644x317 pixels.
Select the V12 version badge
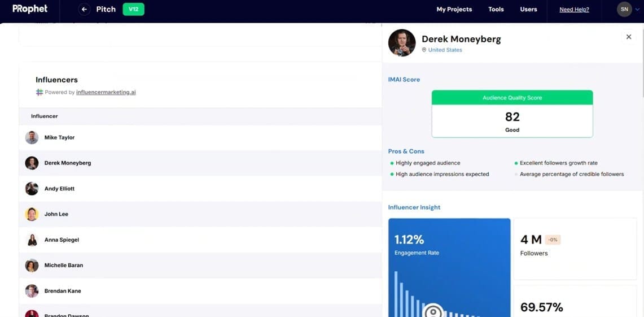(x=133, y=9)
